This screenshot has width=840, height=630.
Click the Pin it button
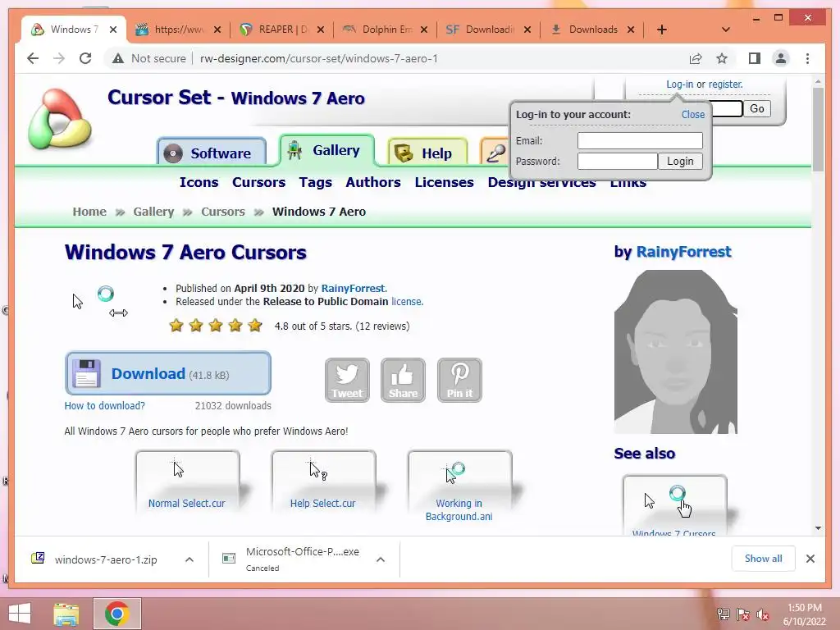pos(459,380)
